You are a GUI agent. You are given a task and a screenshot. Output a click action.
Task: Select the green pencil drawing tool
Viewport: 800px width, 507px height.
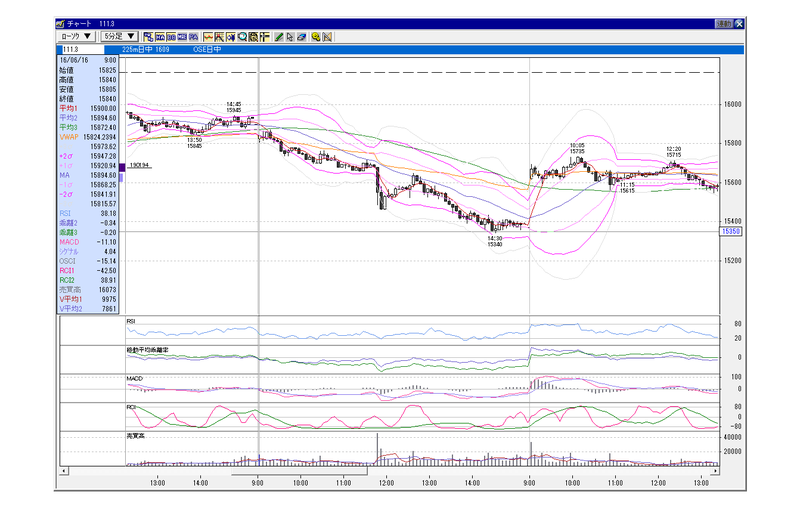click(279, 37)
